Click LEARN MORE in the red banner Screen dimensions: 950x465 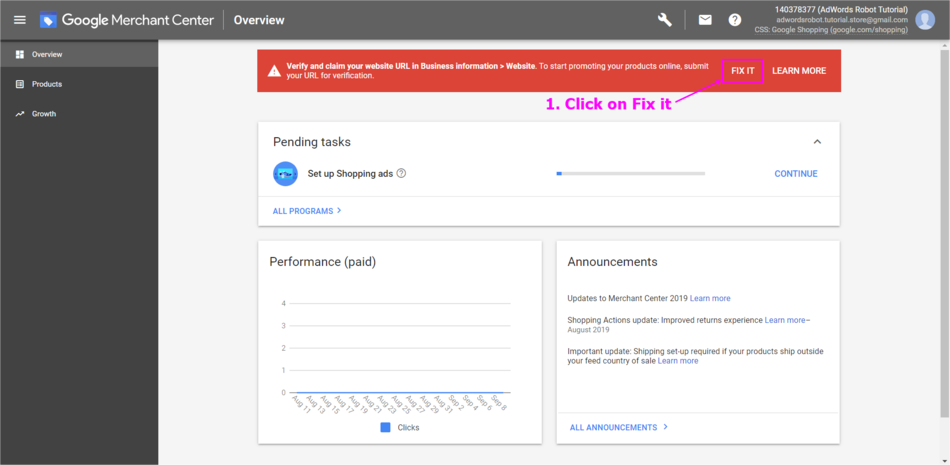[x=799, y=71]
